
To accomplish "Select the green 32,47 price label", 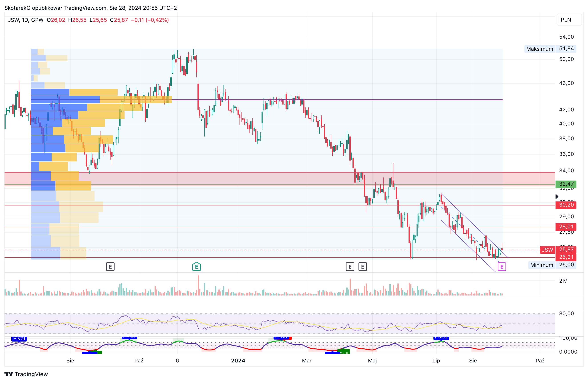I will pyautogui.click(x=566, y=184).
